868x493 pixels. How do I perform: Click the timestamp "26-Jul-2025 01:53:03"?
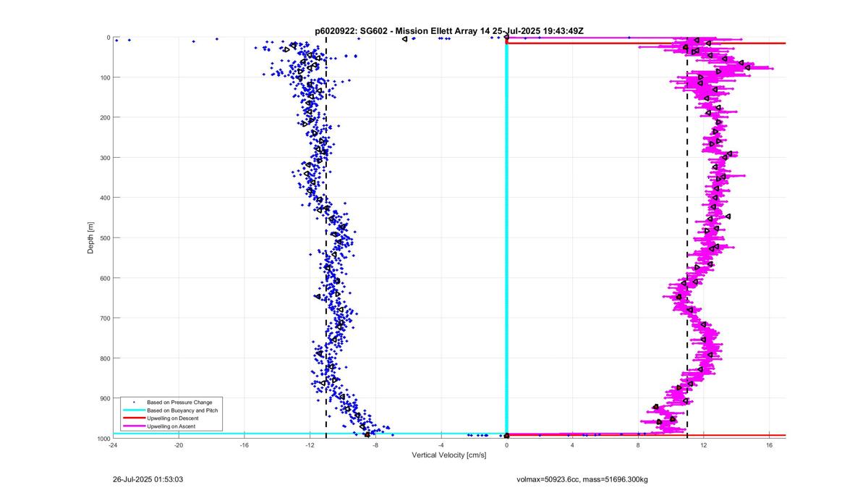(x=148, y=479)
